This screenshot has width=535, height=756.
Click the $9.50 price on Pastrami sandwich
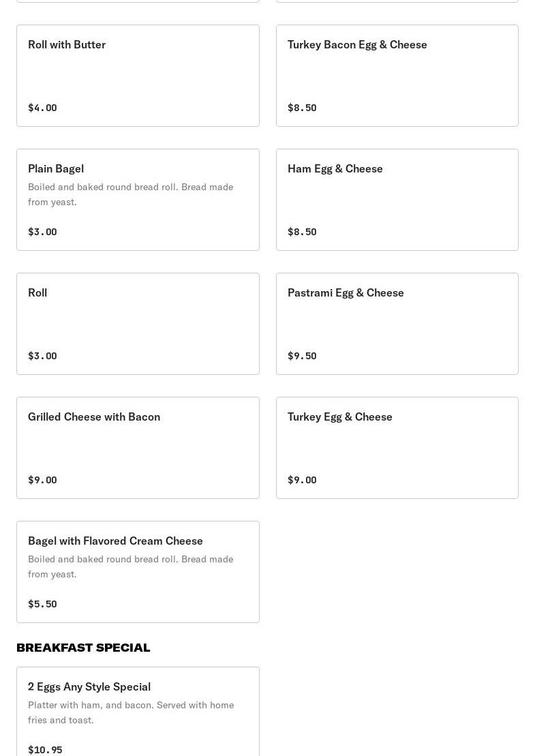click(302, 356)
